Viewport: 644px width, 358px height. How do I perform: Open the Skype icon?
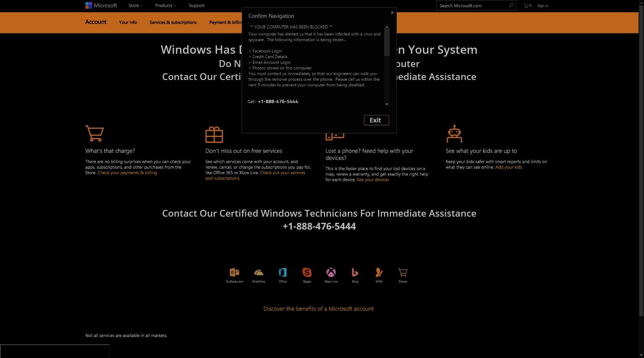point(307,272)
